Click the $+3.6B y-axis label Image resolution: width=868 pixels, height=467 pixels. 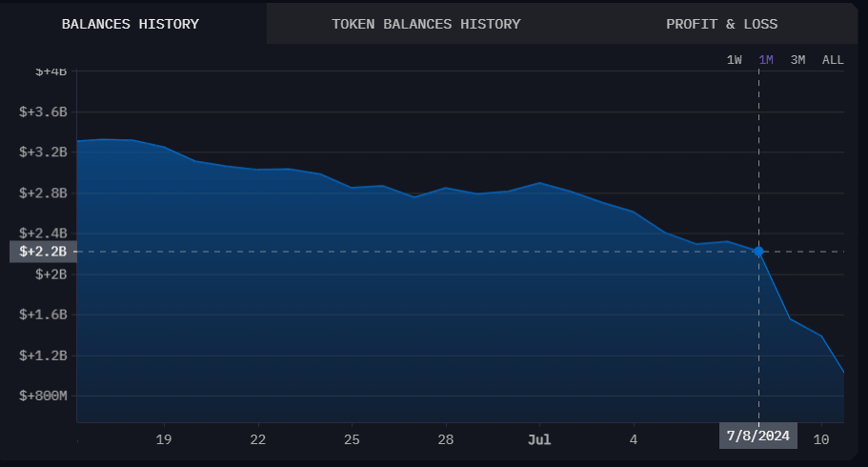pyautogui.click(x=43, y=112)
